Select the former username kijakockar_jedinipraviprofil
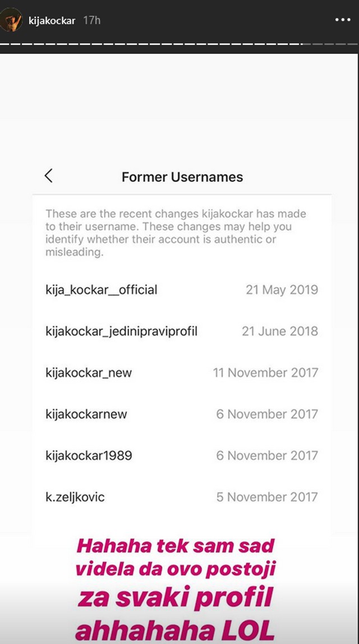This screenshot has width=359, height=644. click(x=121, y=331)
